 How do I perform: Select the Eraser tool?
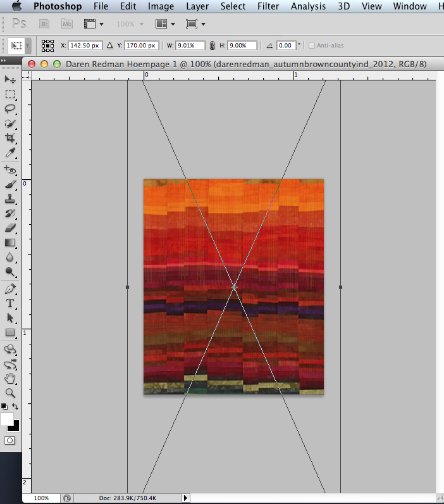[x=10, y=228]
